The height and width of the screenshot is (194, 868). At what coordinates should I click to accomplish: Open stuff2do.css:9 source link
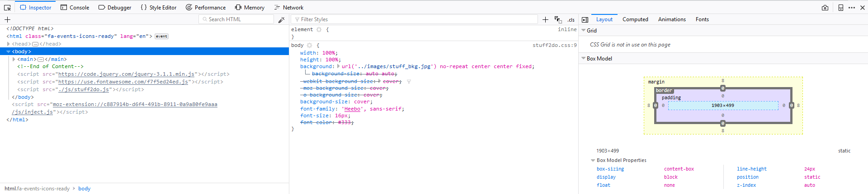pyautogui.click(x=554, y=45)
